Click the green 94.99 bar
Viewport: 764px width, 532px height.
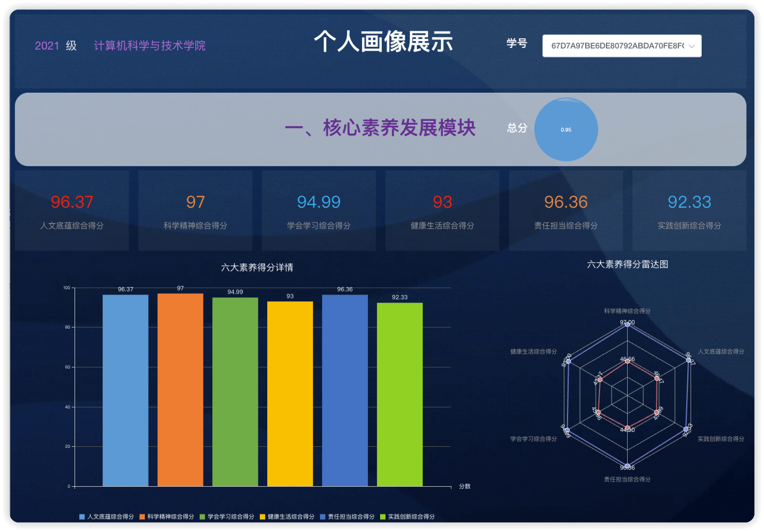click(x=235, y=391)
